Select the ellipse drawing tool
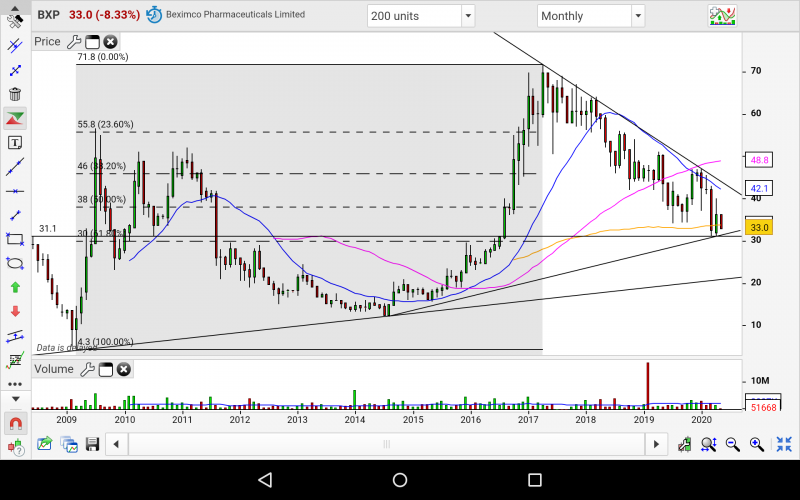 [15, 263]
